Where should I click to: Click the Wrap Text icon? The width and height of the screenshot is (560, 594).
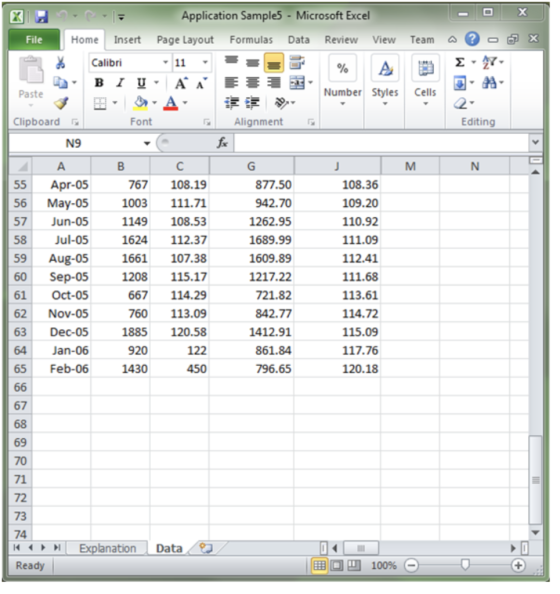click(x=297, y=63)
